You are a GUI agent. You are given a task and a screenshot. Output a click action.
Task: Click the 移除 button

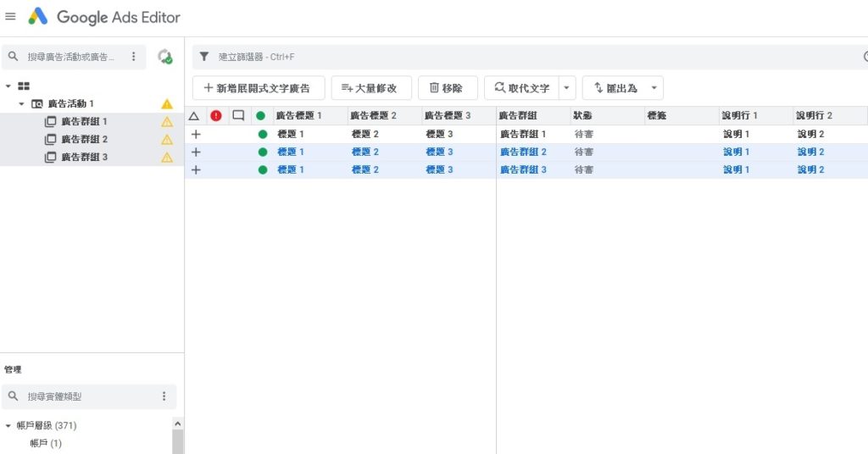447,88
